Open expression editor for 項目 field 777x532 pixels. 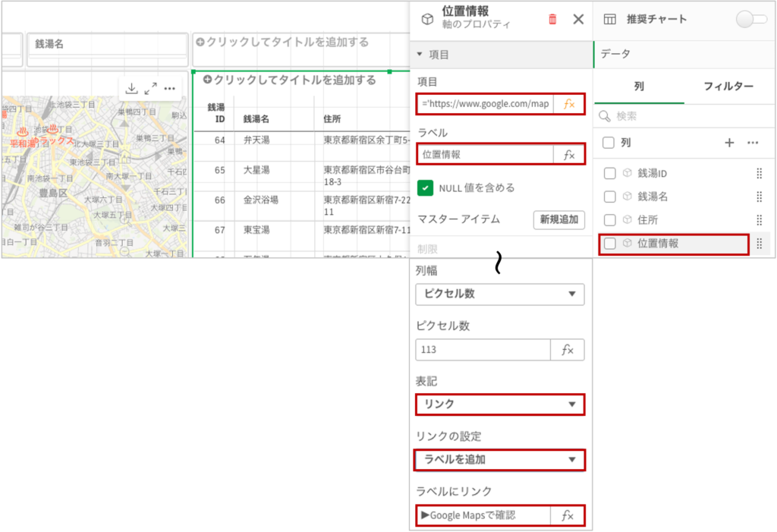(568, 104)
